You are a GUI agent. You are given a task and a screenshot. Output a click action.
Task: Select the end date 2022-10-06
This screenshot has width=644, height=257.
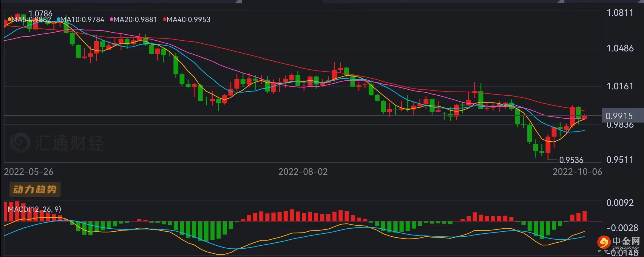pos(577,172)
